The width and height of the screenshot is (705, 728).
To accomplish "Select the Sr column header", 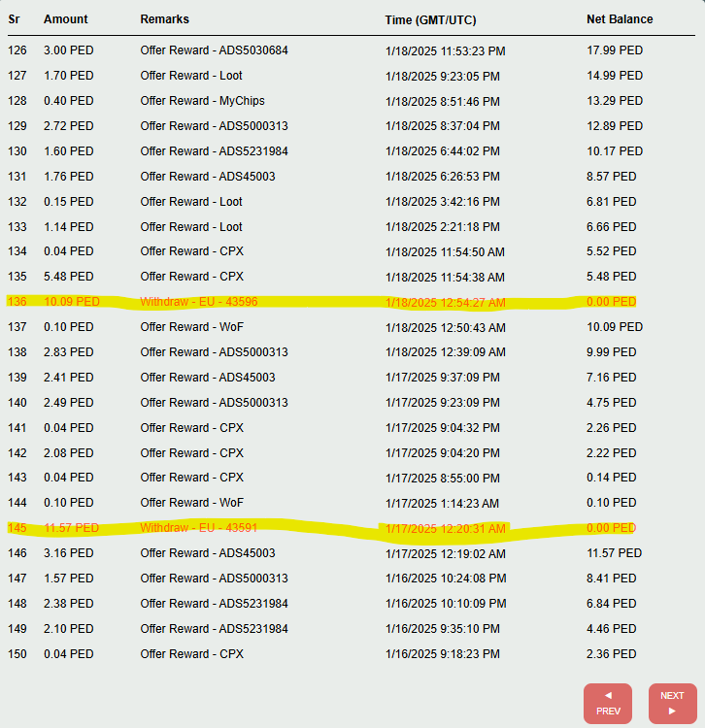I will click(14, 19).
